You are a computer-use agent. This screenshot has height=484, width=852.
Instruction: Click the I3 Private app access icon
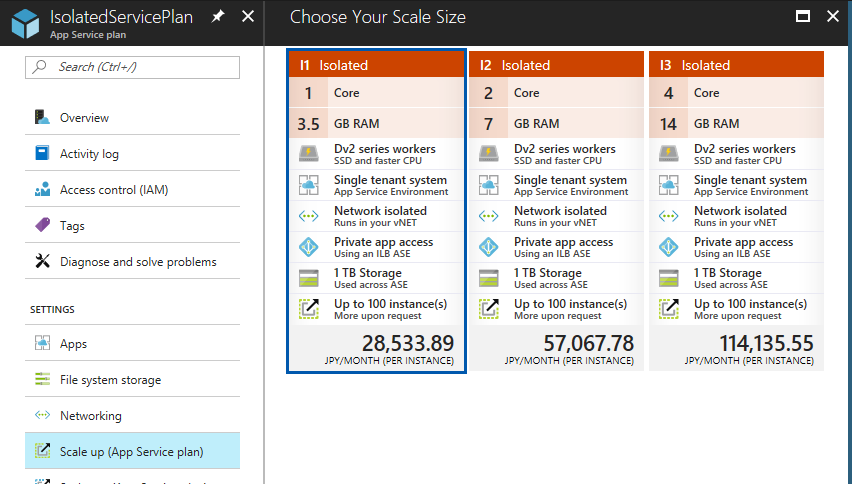click(668, 247)
